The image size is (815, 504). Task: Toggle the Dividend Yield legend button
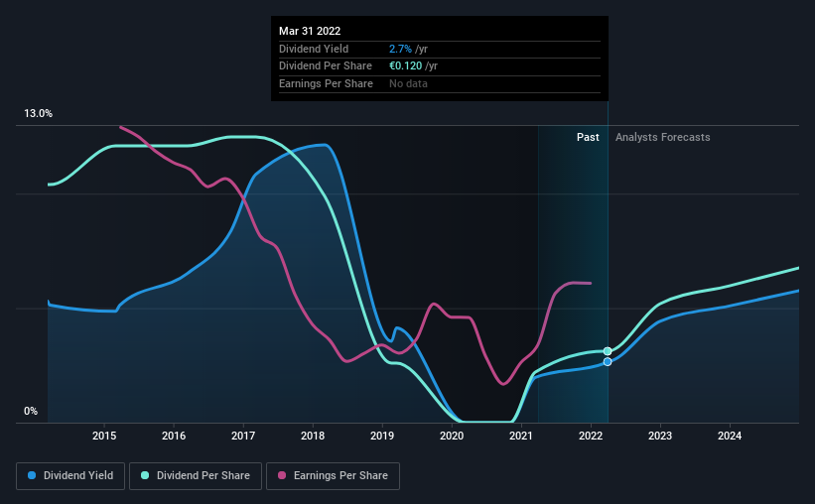tap(70, 476)
